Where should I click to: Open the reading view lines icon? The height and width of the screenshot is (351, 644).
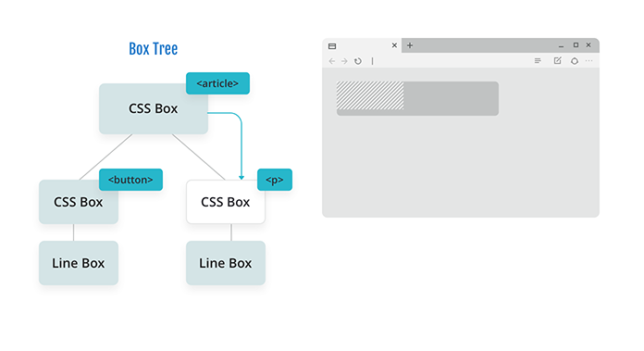(538, 61)
